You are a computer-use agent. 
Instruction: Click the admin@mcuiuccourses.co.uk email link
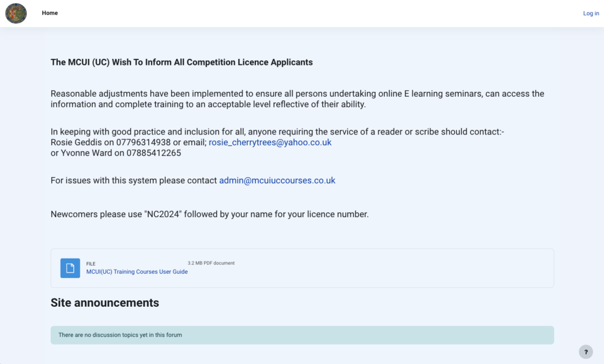(x=277, y=181)
